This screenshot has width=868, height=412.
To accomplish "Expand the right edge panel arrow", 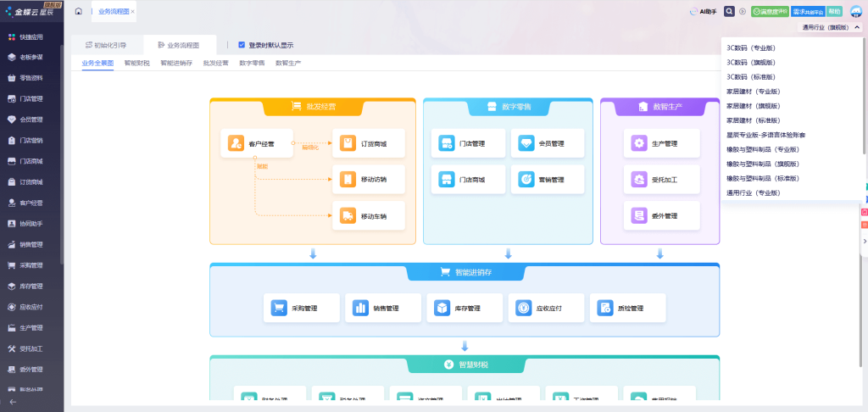I will 864,242.
